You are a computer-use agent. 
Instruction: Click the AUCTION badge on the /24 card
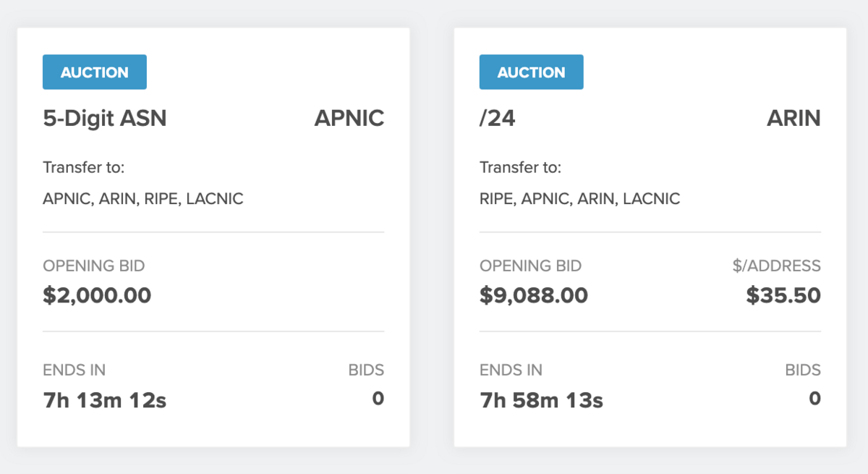click(531, 72)
